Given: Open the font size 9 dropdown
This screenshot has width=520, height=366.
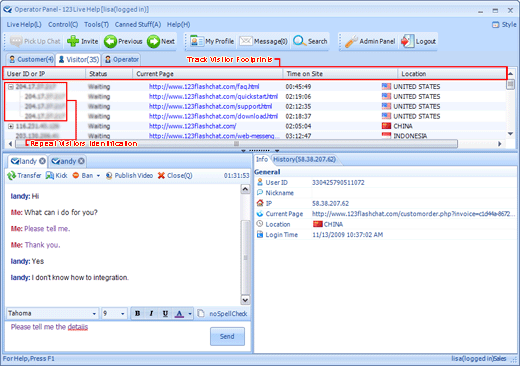Looking at the screenshot, I should [122, 314].
